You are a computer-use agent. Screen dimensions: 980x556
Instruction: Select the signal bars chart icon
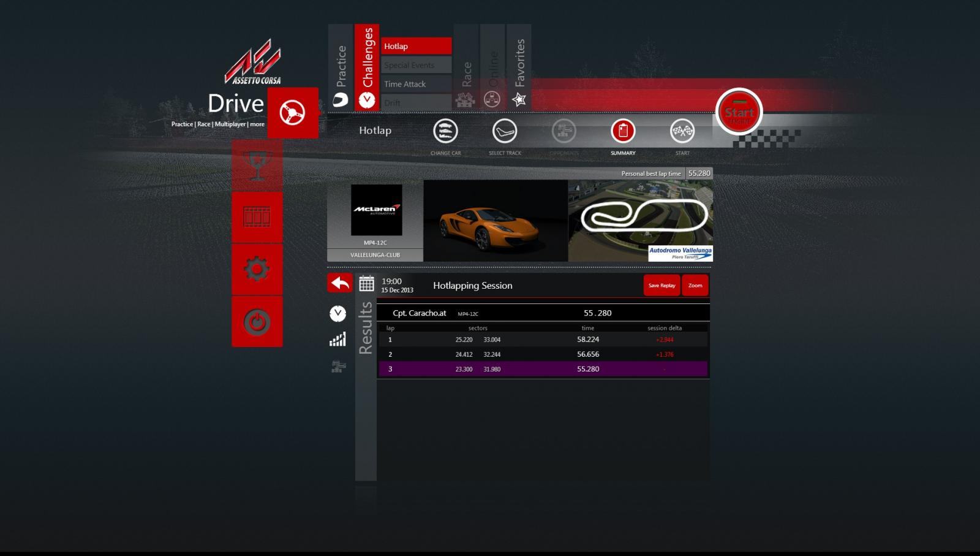[x=337, y=340]
